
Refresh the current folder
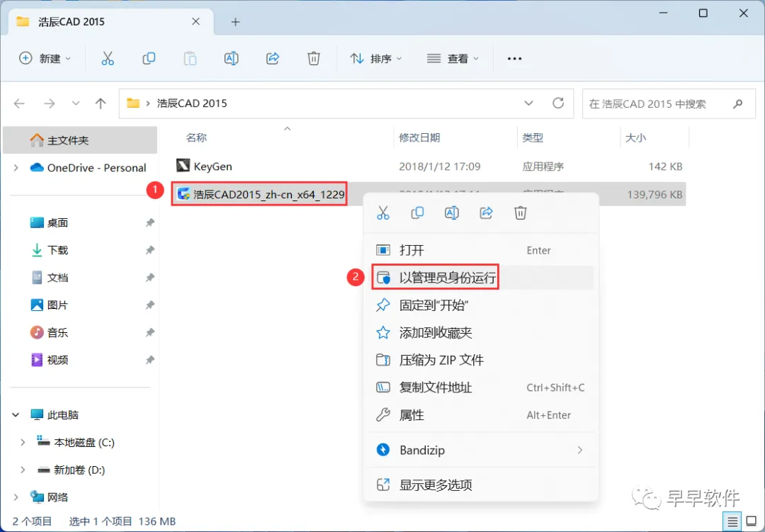pyautogui.click(x=558, y=103)
